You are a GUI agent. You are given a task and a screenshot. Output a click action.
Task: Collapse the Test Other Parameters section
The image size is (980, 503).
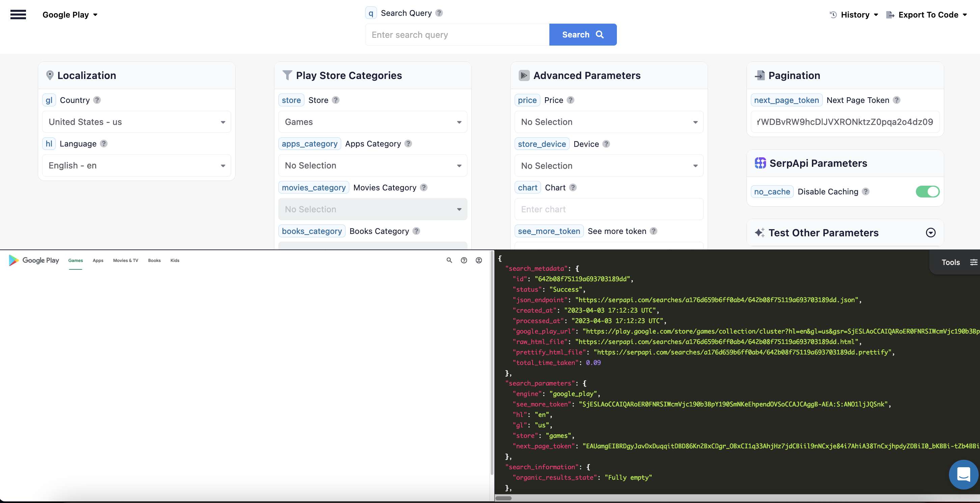coord(930,233)
